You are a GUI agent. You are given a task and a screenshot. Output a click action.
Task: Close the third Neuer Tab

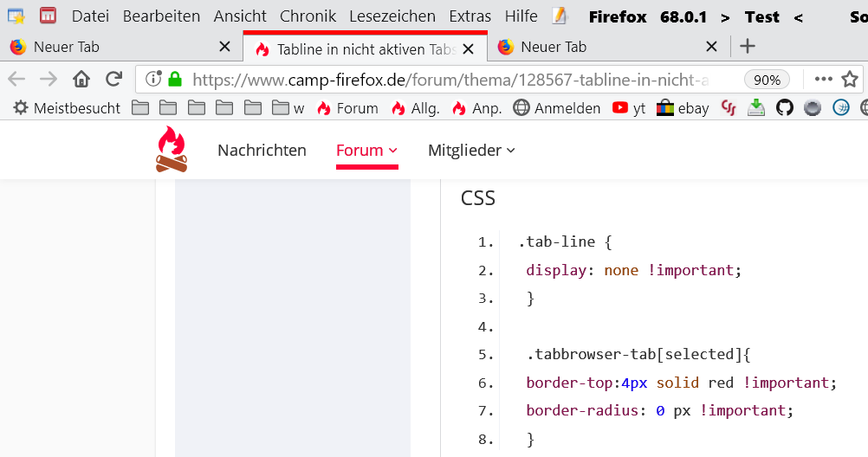point(711,47)
